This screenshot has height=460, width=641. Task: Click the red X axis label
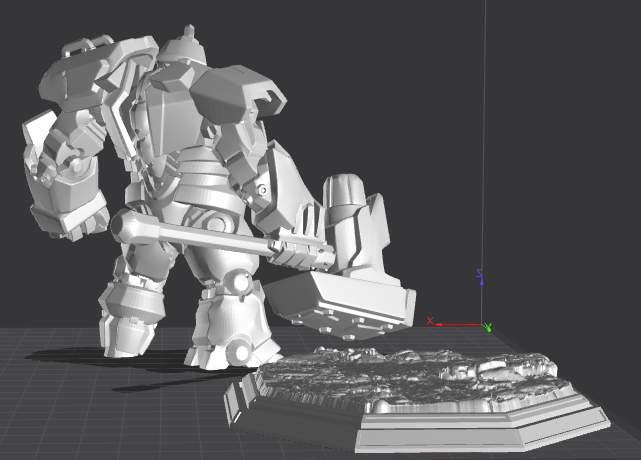click(430, 321)
